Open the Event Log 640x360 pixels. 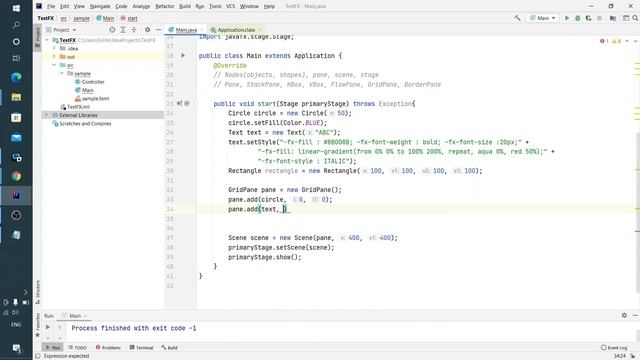[614, 348]
